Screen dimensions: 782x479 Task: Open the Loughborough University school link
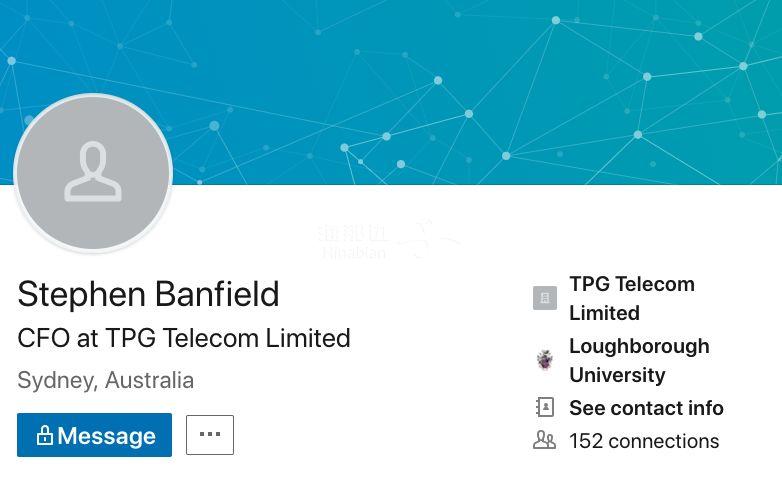pos(638,360)
